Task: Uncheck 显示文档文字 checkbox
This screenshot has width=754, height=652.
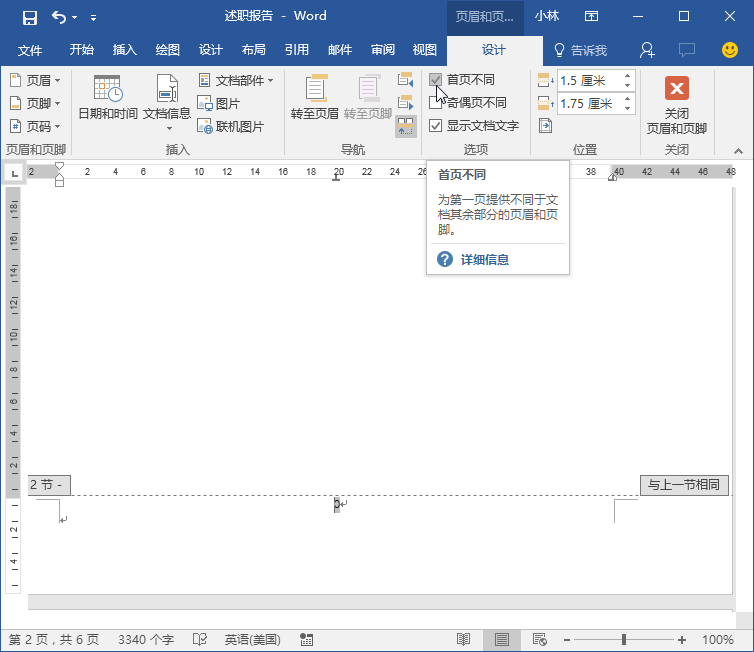Action: click(x=435, y=126)
